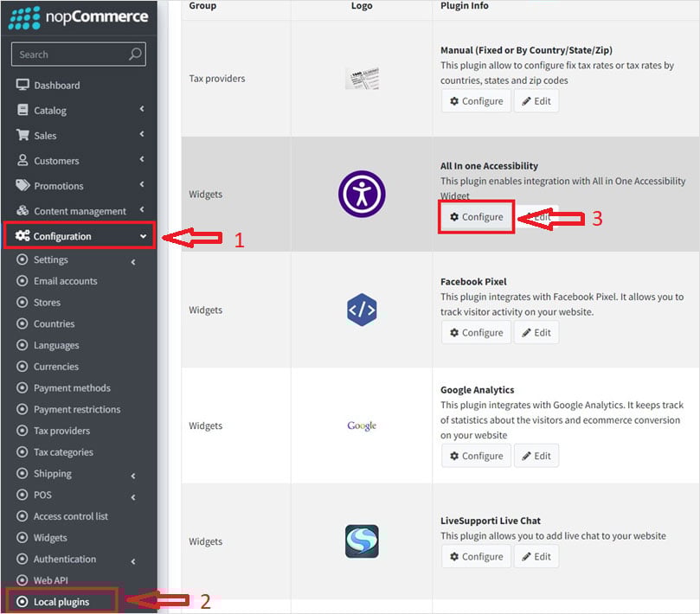700x614 pixels.
Task: Click the Logo column header
Action: click(362, 6)
